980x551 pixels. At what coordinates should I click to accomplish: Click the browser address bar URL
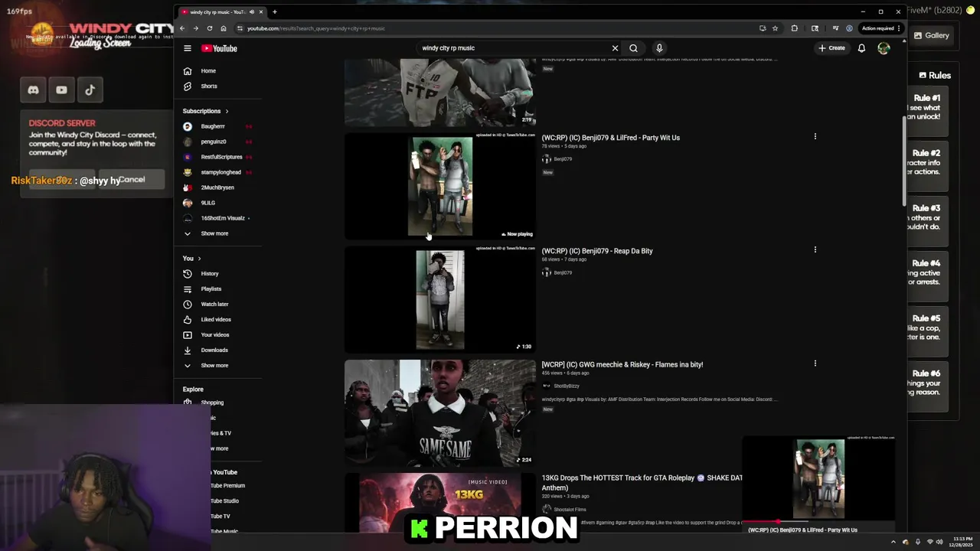(316, 28)
